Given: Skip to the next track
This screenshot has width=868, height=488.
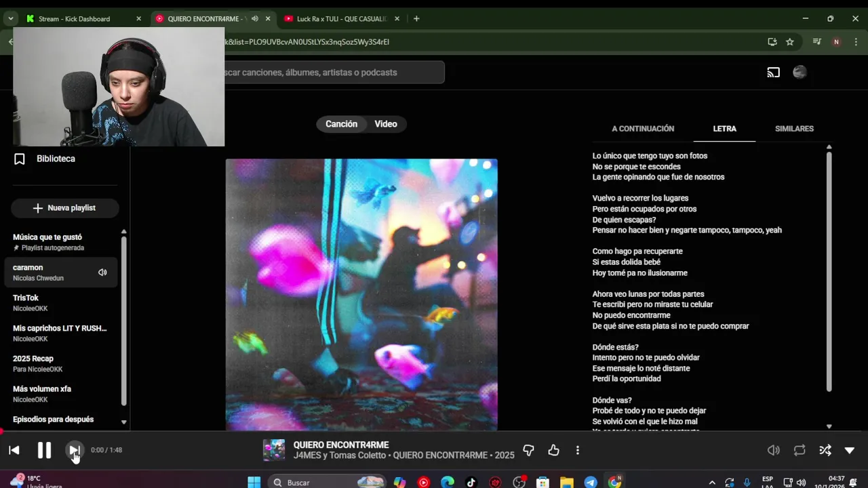Looking at the screenshot, I should (x=74, y=450).
